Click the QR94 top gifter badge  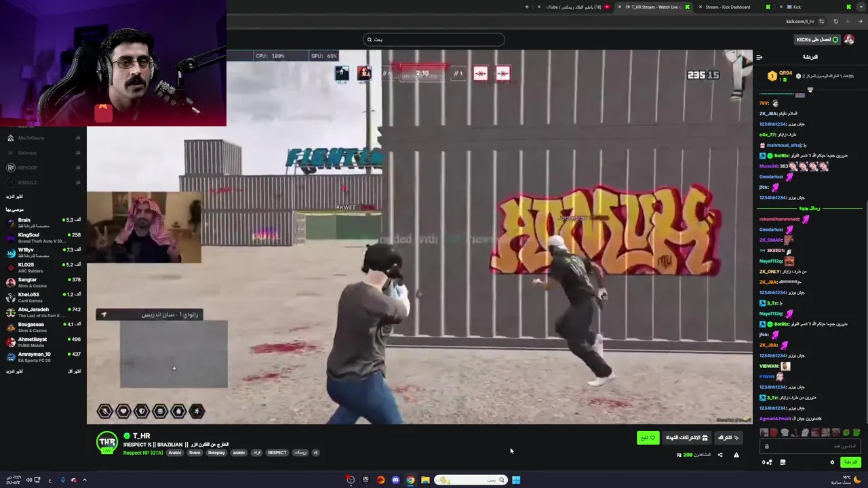781,75
